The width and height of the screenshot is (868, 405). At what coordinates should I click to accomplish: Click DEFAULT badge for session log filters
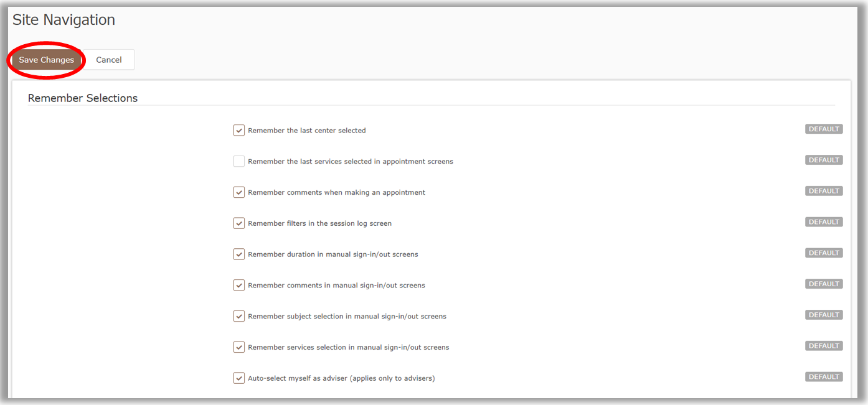click(824, 222)
